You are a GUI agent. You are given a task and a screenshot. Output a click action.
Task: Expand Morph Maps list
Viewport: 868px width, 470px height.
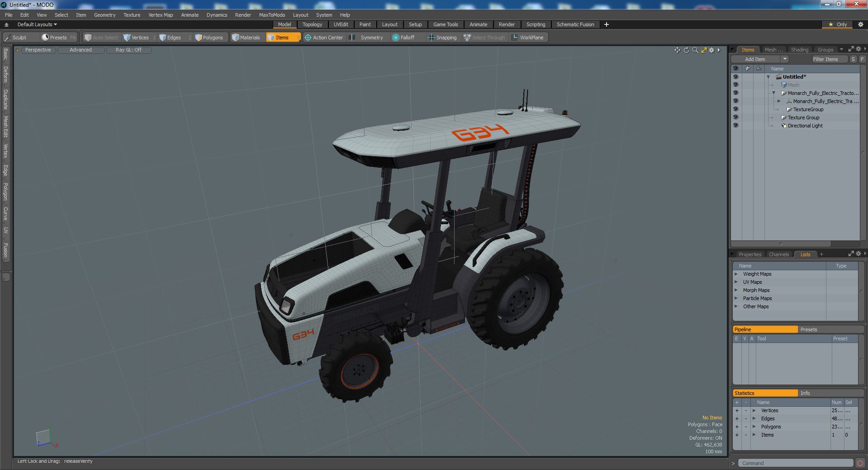(736, 290)
